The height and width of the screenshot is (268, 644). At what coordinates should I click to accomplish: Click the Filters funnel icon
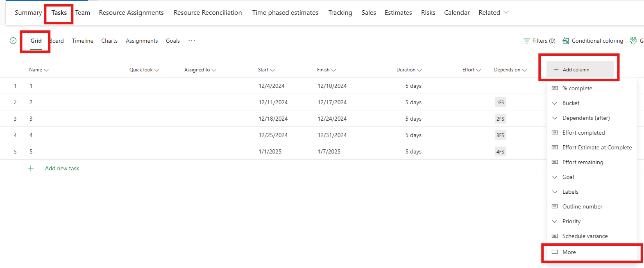tap(526, 41)
